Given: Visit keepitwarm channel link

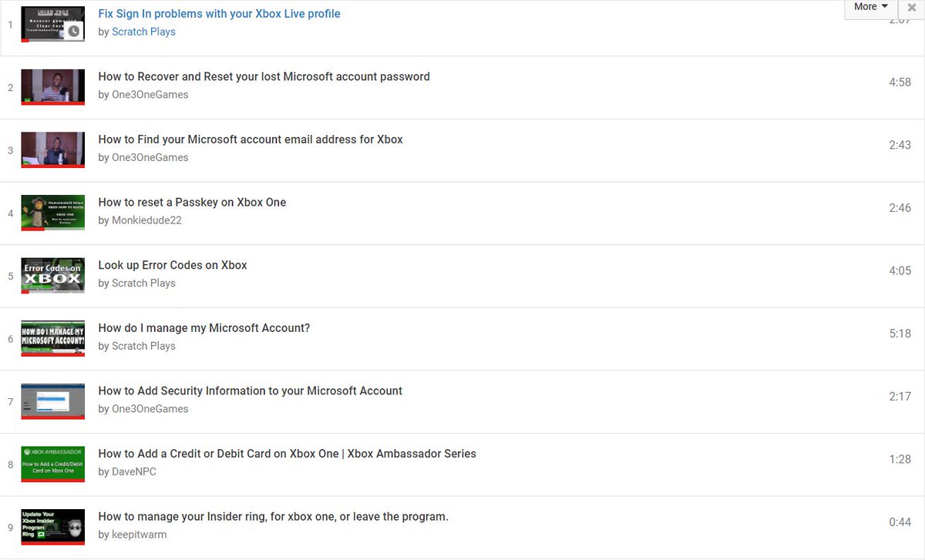Looking at the screenshot, I should tap(140, 535).
